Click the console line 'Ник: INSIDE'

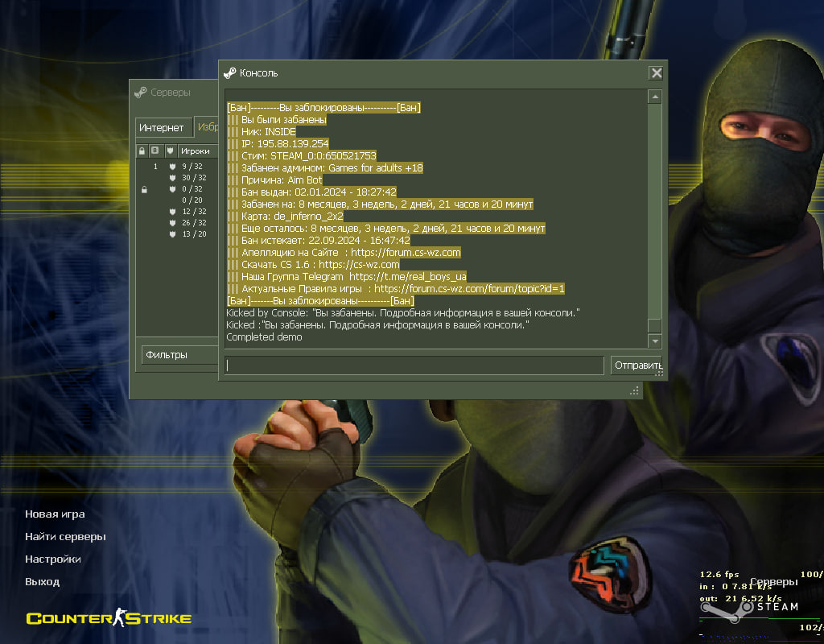click(x=262, y=132)
